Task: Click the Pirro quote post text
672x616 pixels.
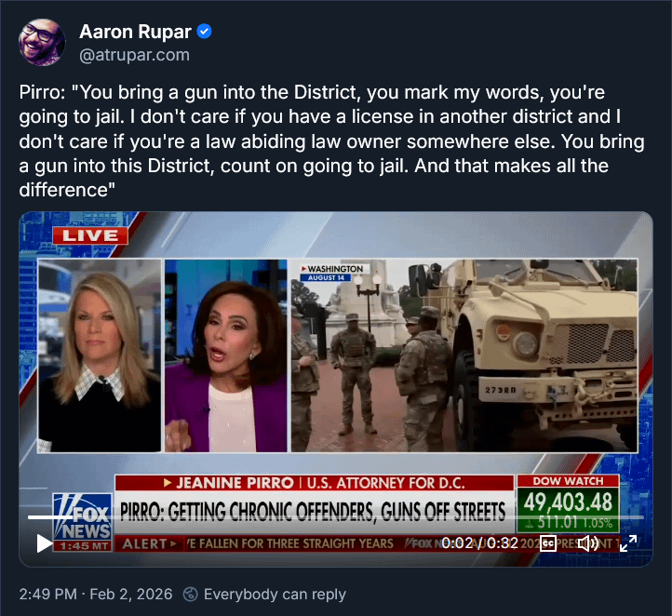Action: pyautogui.click(x=331, y=141)
